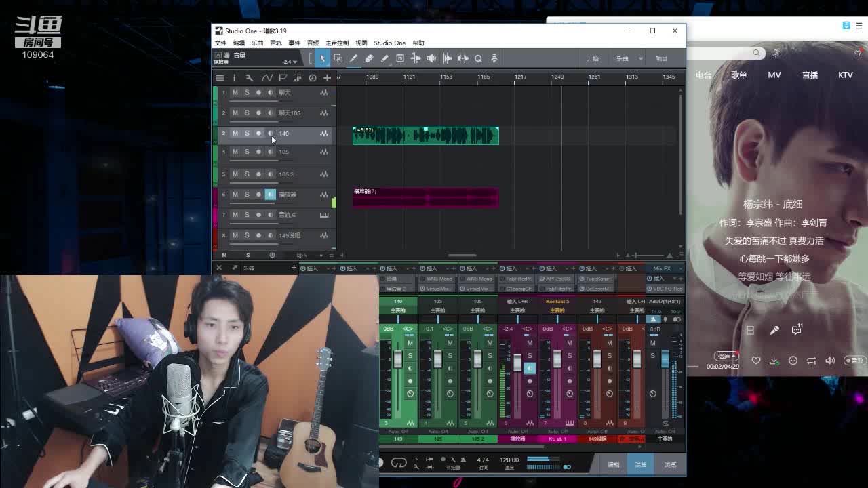
Task: Click the main output blue fader
Action: pyautogui.click(x=665, y=359)
